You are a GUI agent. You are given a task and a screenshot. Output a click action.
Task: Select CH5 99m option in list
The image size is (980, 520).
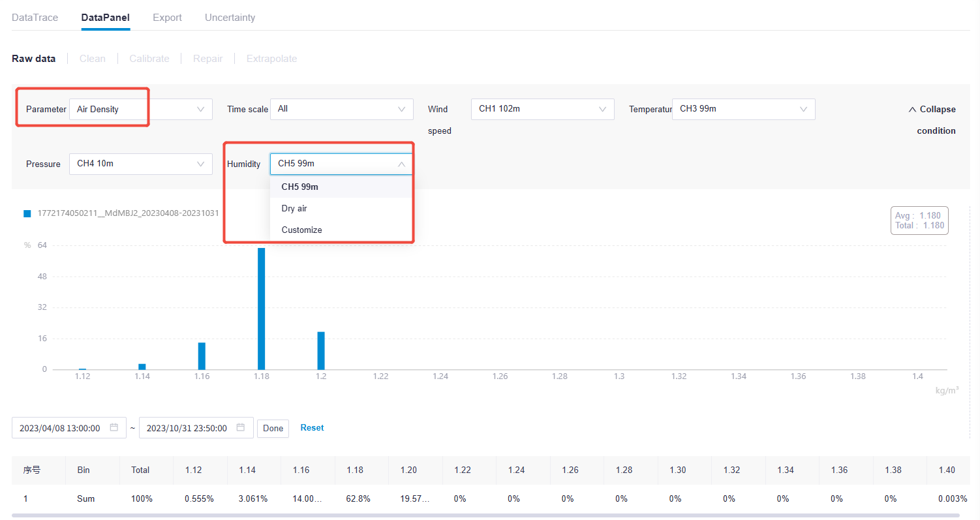click(299, 187)
